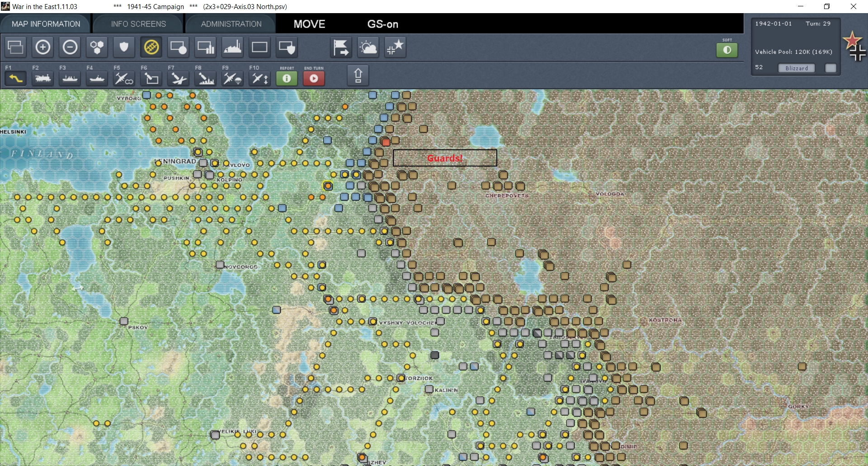Click the blank rectangle display icon

(260, 47)
